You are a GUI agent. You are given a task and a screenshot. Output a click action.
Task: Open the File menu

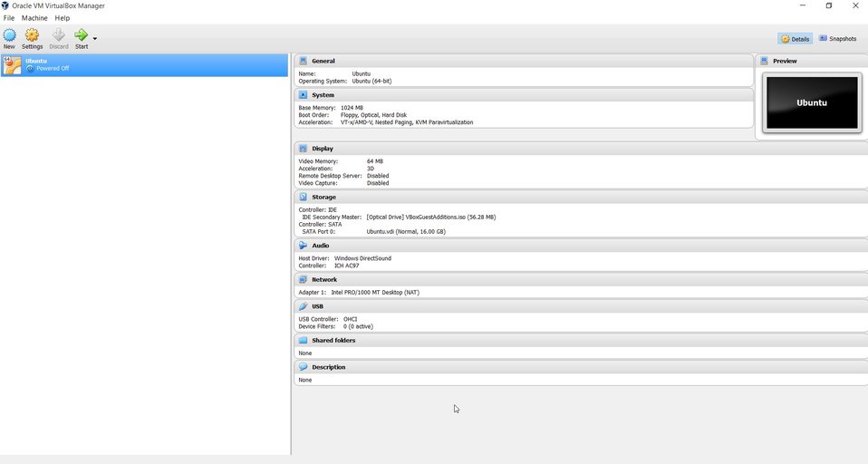9,18
